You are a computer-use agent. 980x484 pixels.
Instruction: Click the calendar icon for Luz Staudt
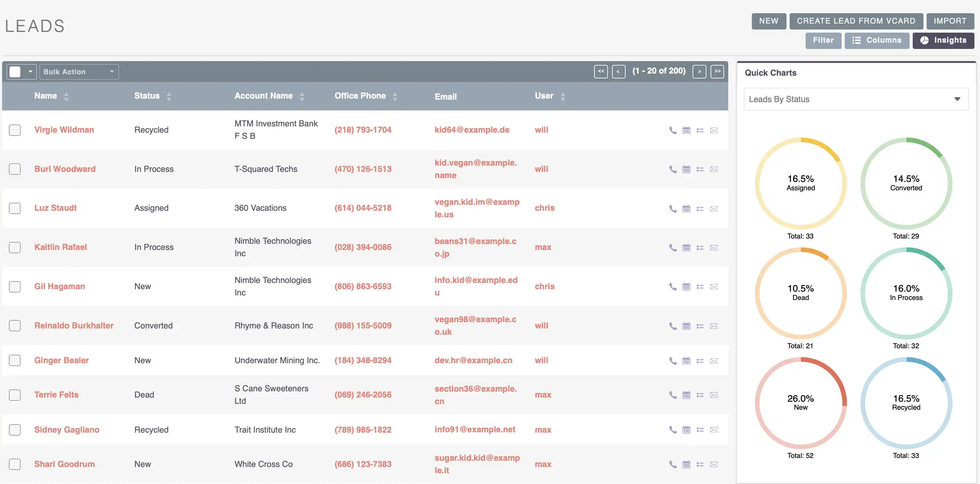point(686,207)
